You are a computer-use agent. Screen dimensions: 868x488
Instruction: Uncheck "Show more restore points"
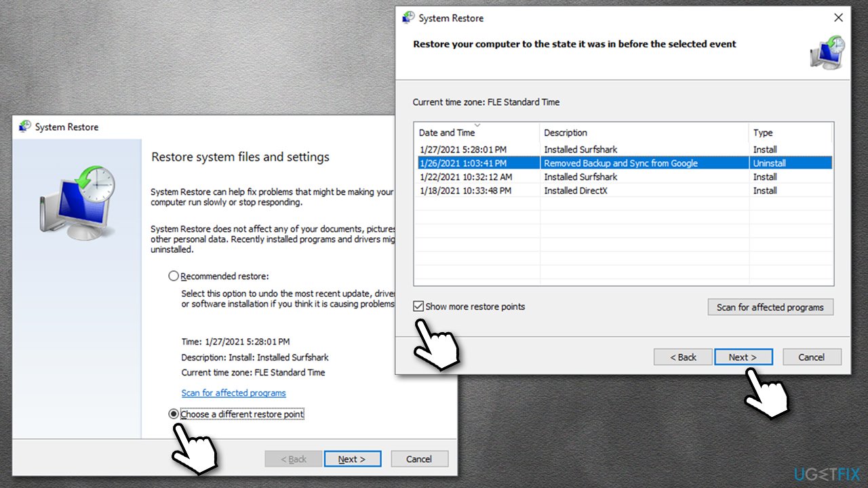click(x=418, y=306)
